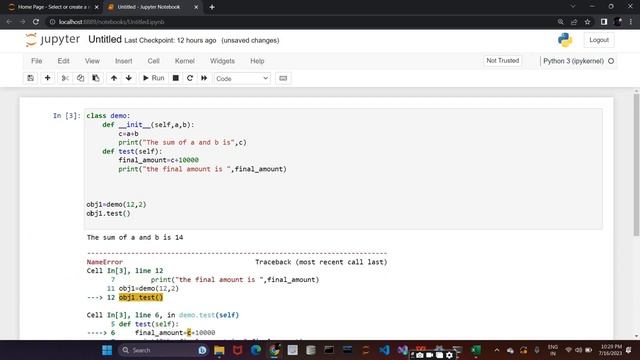Insert cell below with the plus icon
Image resolution: width=640 pixels, height=360 pixels.
point(47,78)
